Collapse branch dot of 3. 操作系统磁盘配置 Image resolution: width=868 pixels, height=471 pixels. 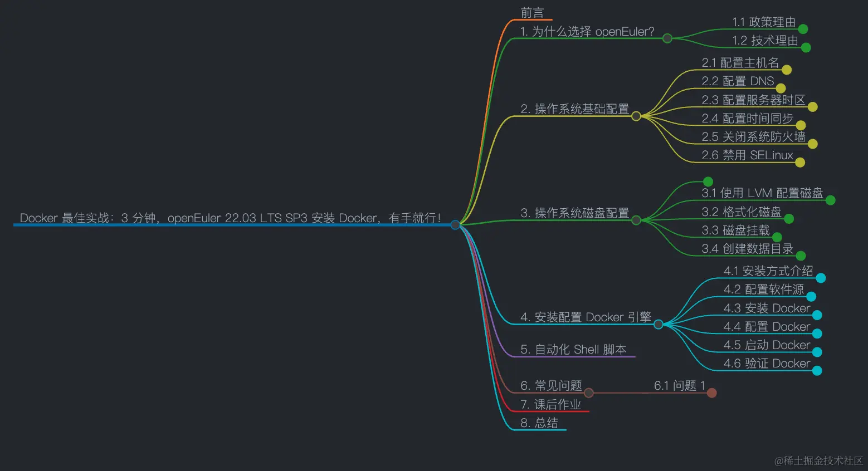pyautogui.click(x=636, y=220)
